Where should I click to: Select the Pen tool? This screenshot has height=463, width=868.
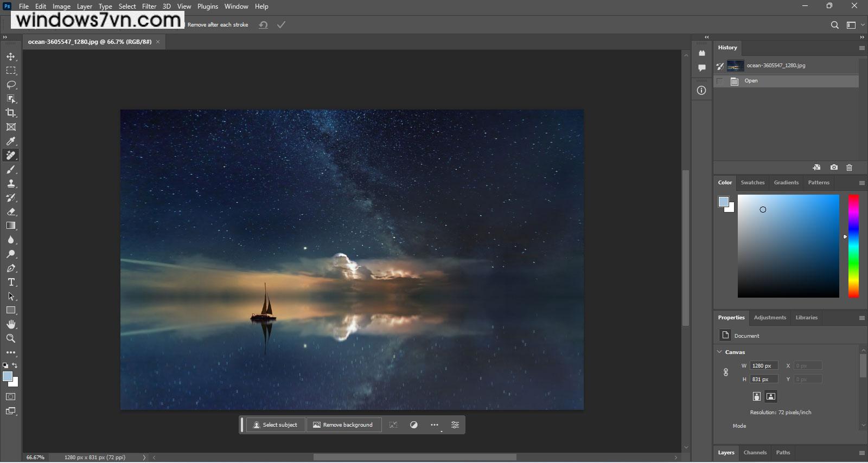point(11,268)
